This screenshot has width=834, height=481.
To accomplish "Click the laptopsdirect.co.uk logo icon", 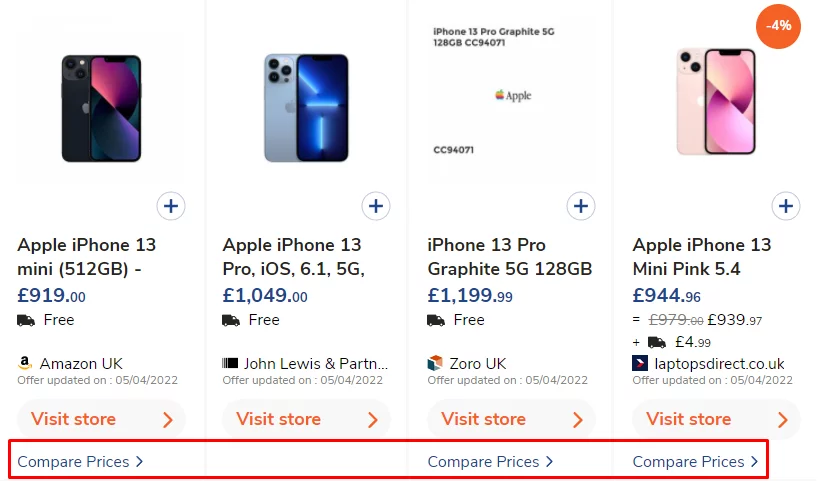I will click(x=641, y=364).
